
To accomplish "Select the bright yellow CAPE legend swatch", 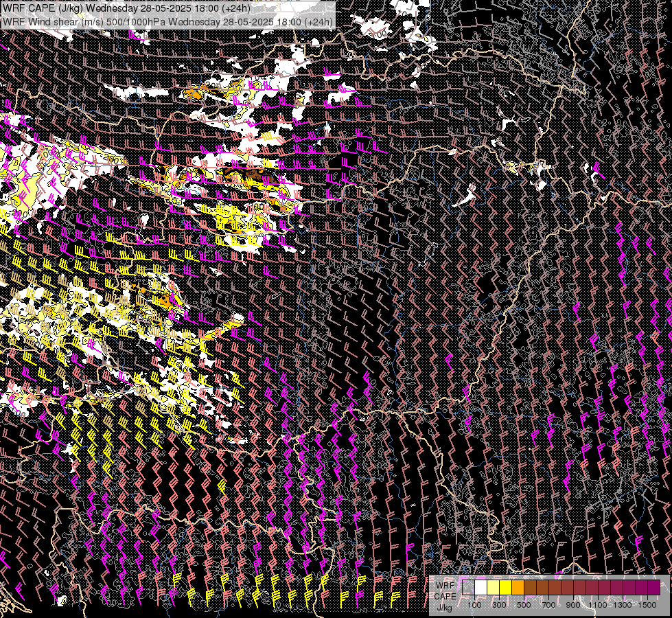I will 506,587.
